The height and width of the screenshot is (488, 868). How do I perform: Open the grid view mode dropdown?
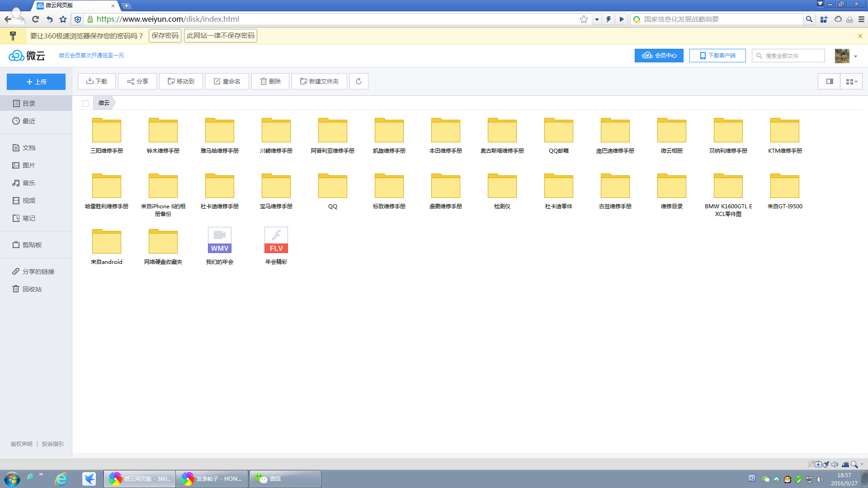tap(852, 81)
